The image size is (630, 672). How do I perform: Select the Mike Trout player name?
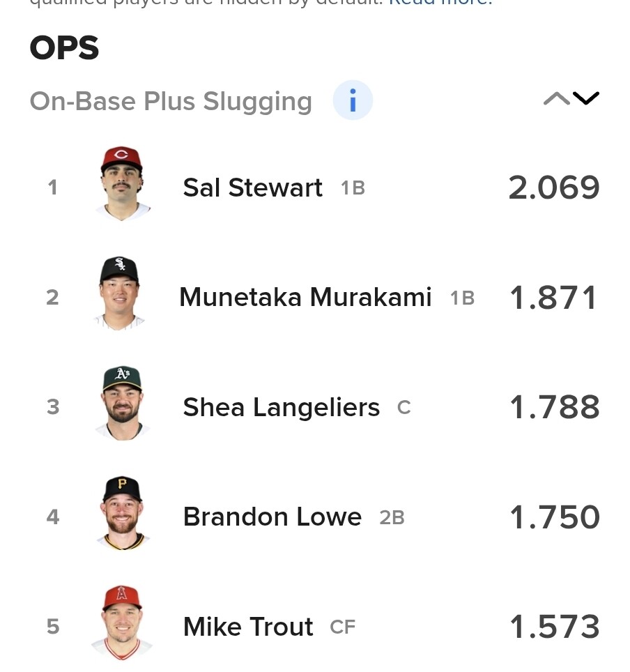248,627
